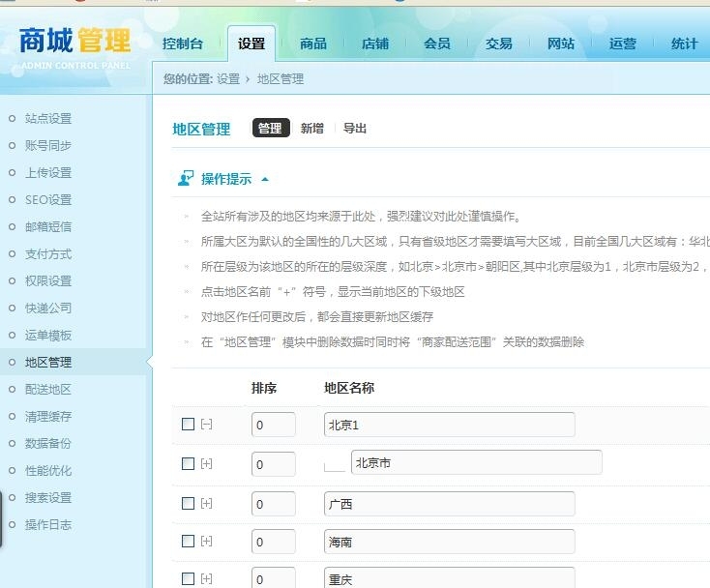The height and width of the screenshot is (588, 710).
Task: Expand the 广西 region row
Action: 206,503
